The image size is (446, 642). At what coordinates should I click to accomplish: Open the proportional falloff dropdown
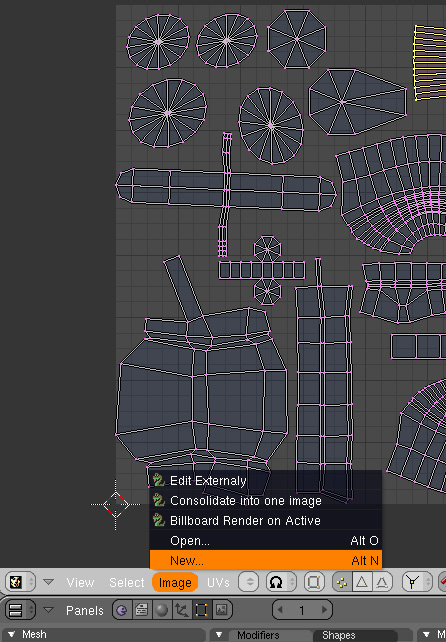pyautogui.click(x=281, y=582)
